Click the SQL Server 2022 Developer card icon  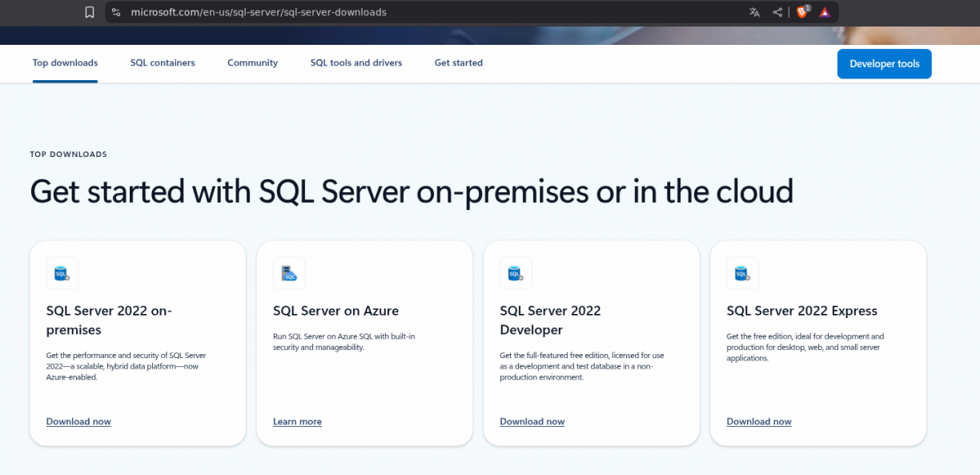(x=516, y=273)
